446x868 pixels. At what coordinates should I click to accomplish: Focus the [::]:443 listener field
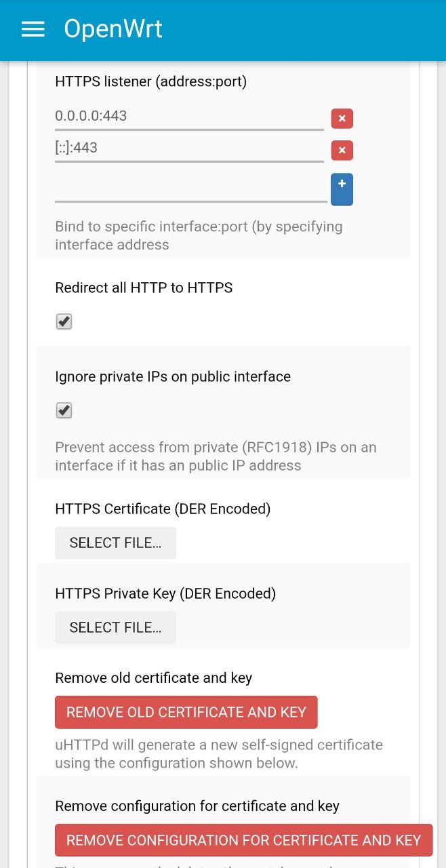(189, 148)
